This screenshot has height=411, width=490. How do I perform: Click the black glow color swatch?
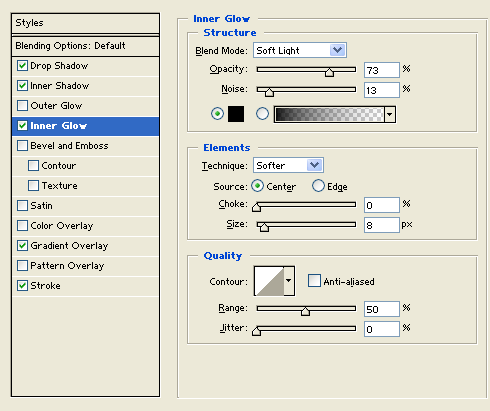pos(236,114)
